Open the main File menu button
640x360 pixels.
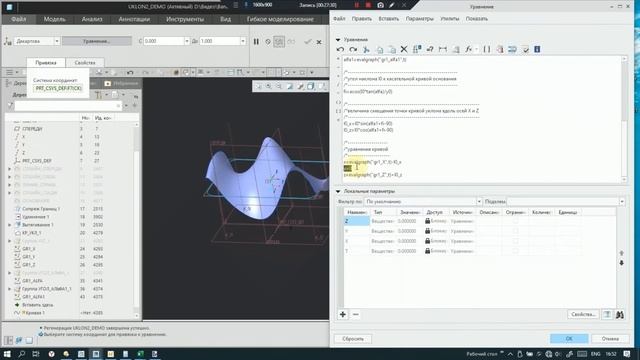(19, 19)
